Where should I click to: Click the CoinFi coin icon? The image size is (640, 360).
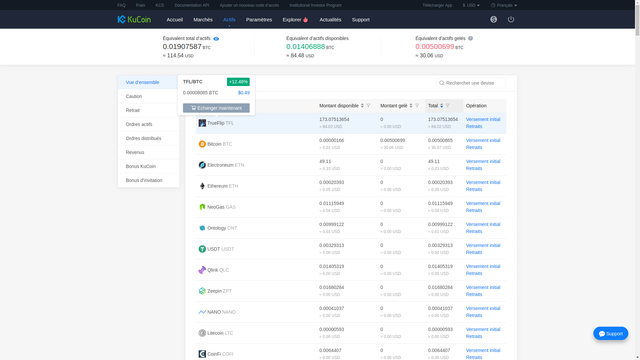click(x=202, y=354)
